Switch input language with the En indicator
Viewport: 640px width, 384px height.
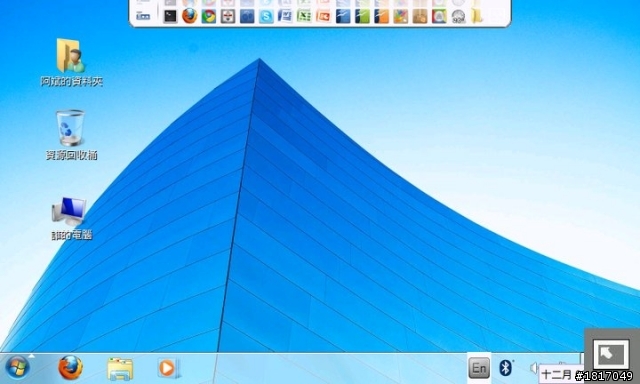click(x=479, y=368)
